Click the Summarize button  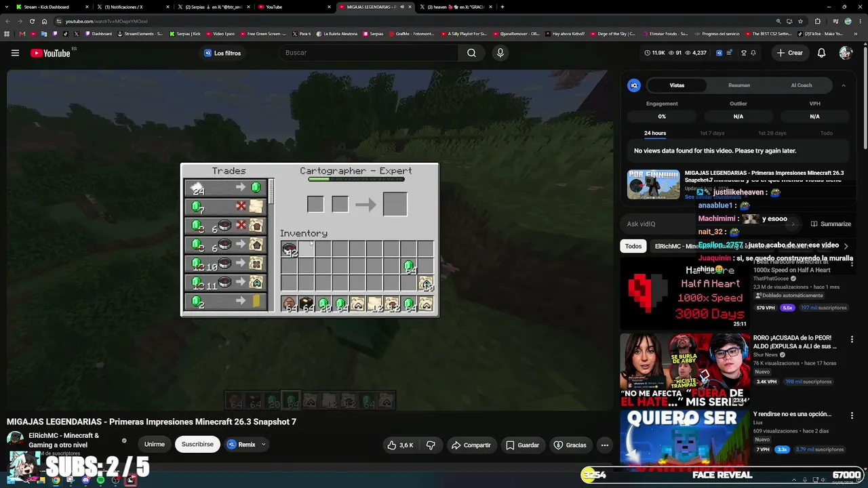click(x=831, y=224)
